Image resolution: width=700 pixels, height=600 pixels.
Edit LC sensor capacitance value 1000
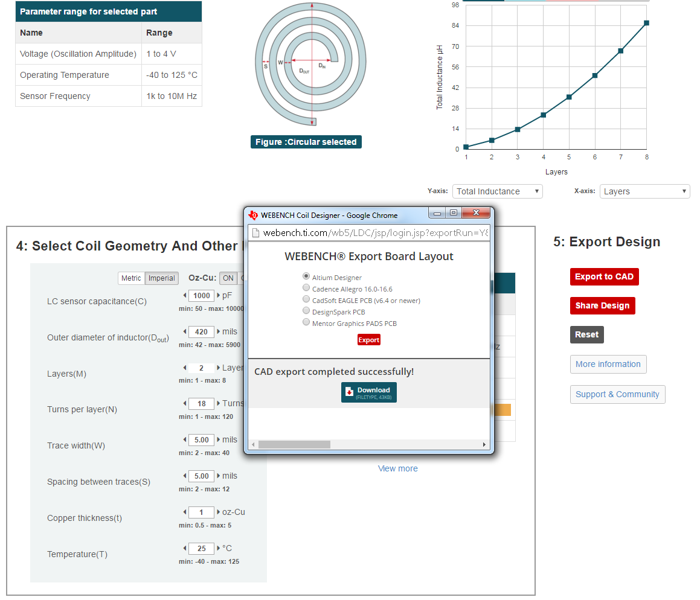(x=201, y=295)
